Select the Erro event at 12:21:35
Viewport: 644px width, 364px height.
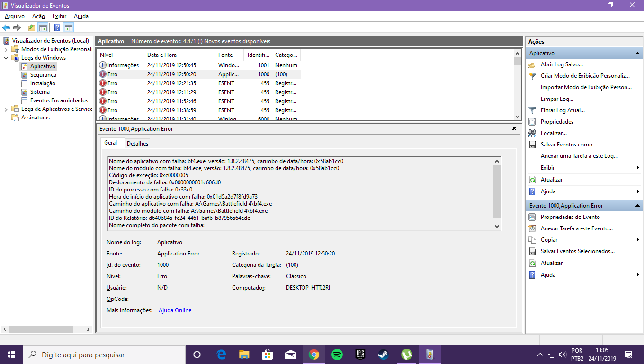pyautogui.click(x=198, y=83)
